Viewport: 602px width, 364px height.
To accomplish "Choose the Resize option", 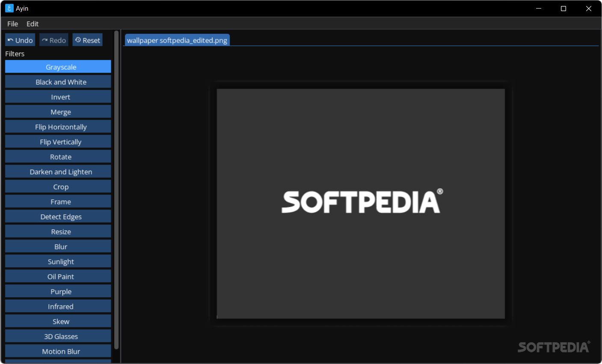I will click(x=58, y=231).
